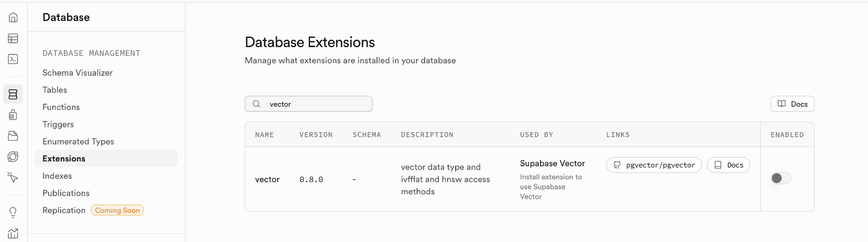This screenshot has width=868, height=242.
Task: Open the Table Editor icon
Action: coord(13,38)
